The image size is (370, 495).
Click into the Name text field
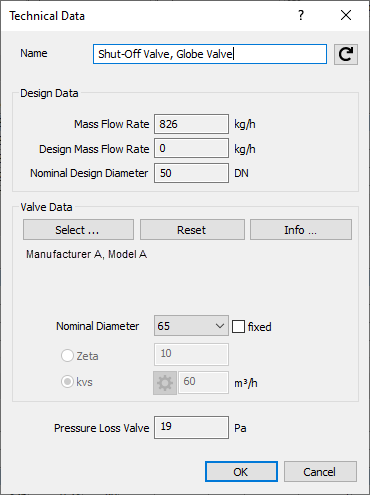tap(210, 54)
